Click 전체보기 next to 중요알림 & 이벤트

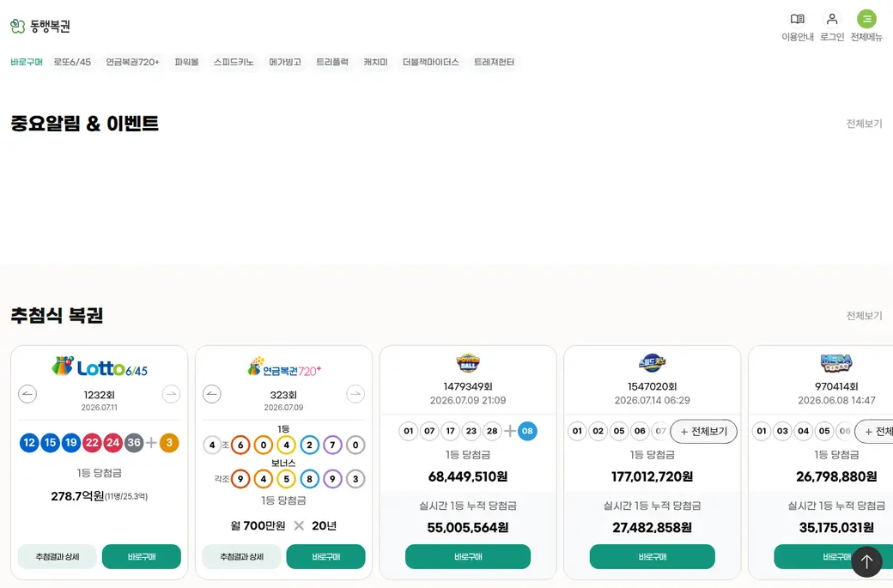(864, 124)
